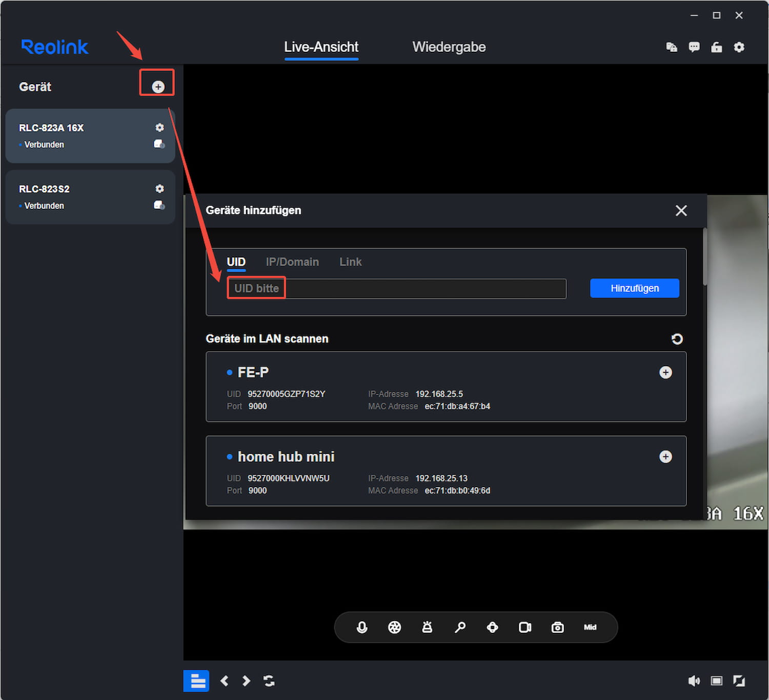
Task: Select the Link tab
Action: click(351, 262)
